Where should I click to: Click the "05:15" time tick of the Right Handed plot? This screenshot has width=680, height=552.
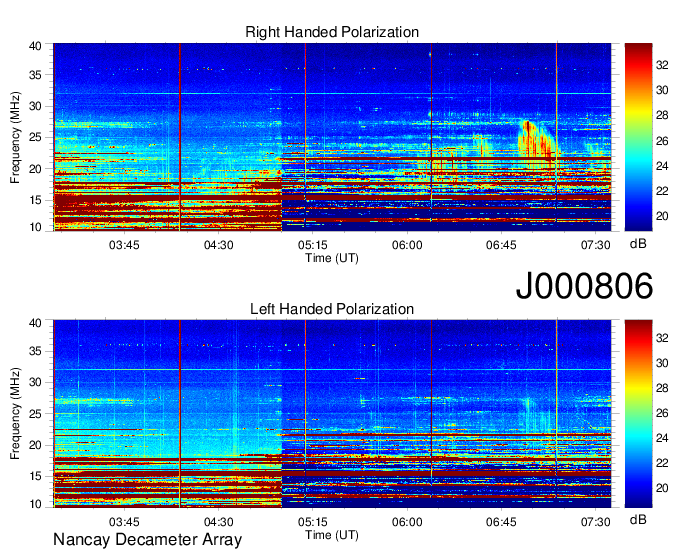click(x=313, y=245)
